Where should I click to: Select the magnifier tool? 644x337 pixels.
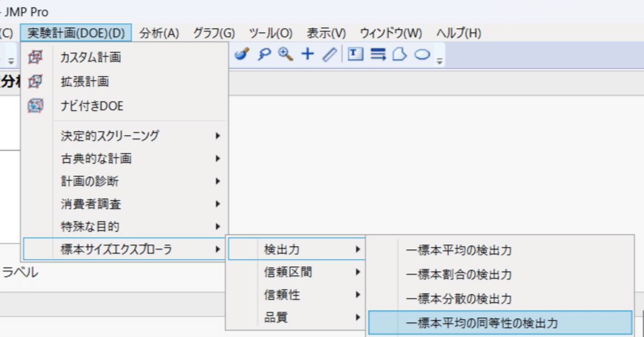[x=264, y=54]
